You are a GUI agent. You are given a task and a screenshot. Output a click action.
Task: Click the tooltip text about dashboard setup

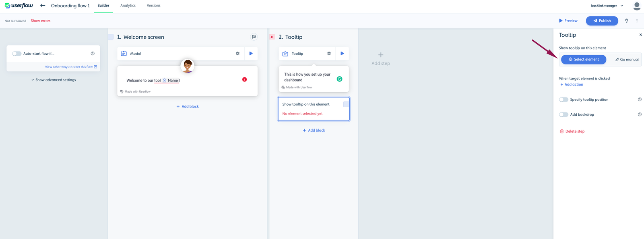(307, 77)
